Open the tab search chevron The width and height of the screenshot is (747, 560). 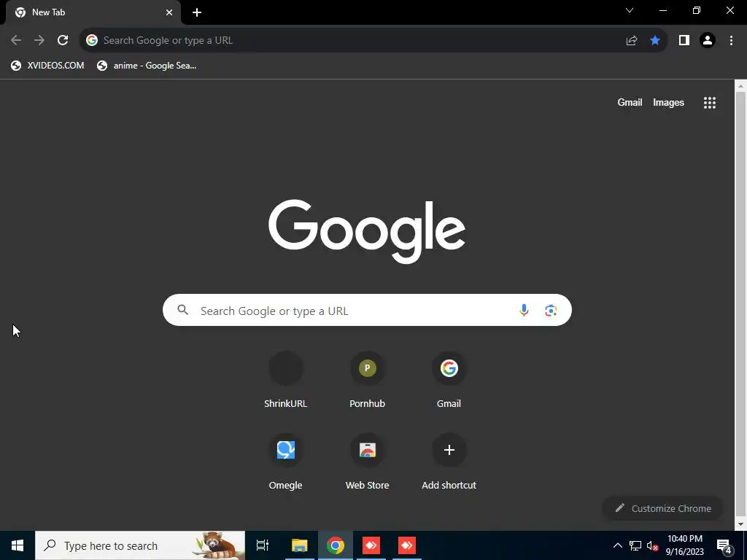630,10
